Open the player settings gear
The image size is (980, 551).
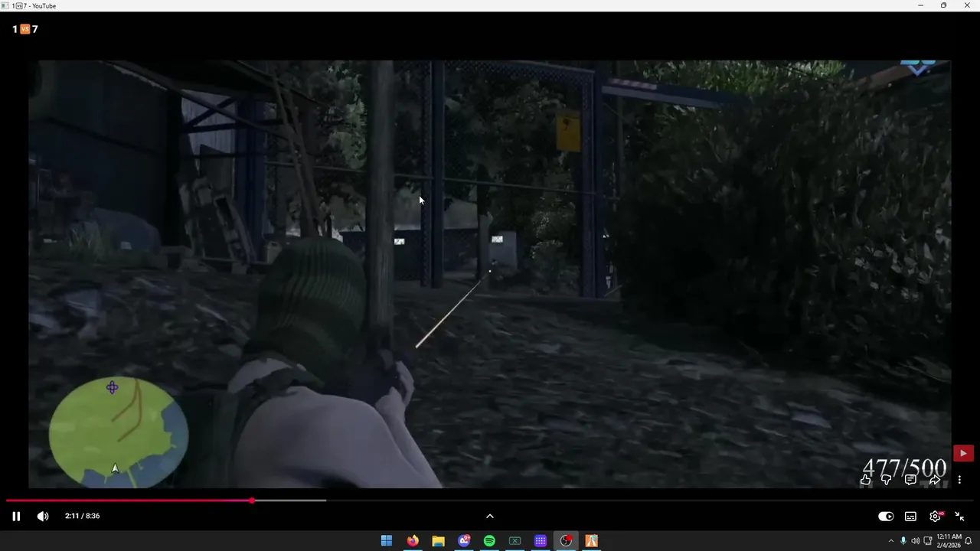pos(935,517)
